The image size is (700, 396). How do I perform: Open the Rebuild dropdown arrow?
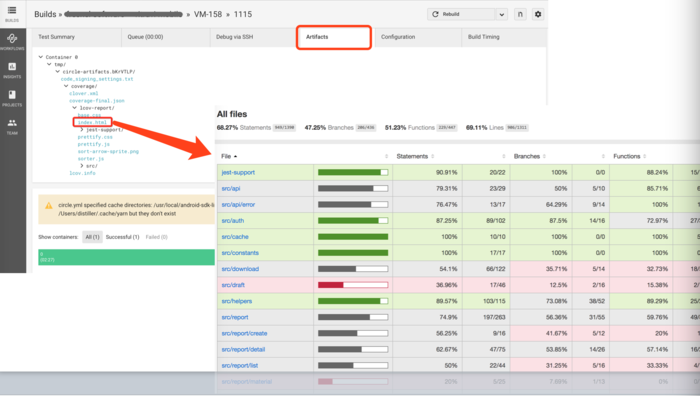[x=501, y=14]
